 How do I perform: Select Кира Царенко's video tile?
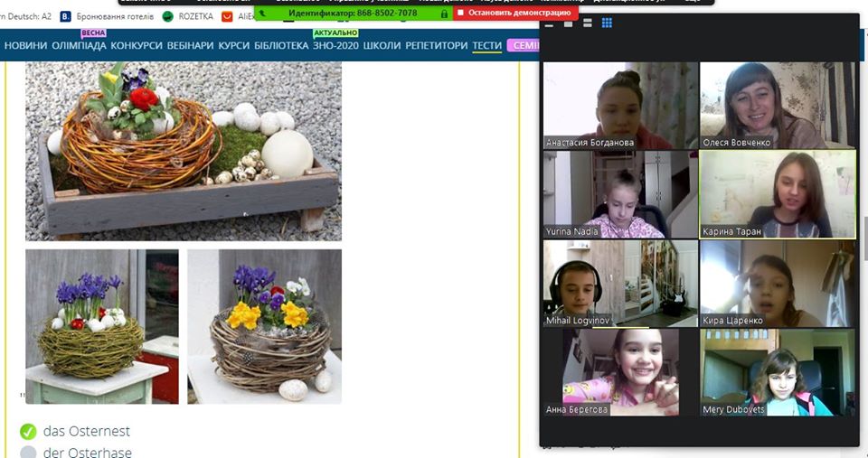[778, 284]
